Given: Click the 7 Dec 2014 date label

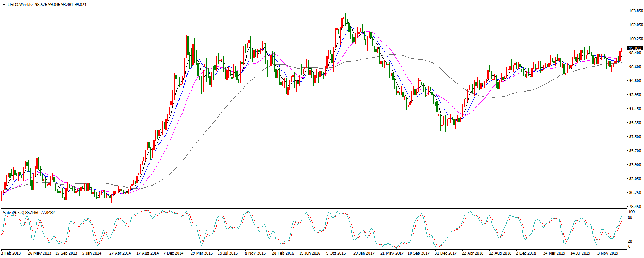Looking at the screenshot, I should point(174,253).
